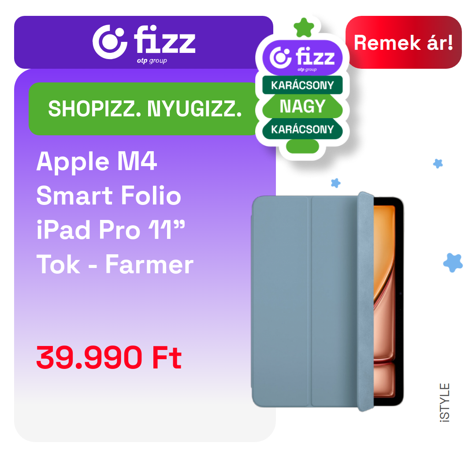
Task: Click the green tree trunk under KARÁCSONY
Action: pyautogui.click(x=302, y=146)
